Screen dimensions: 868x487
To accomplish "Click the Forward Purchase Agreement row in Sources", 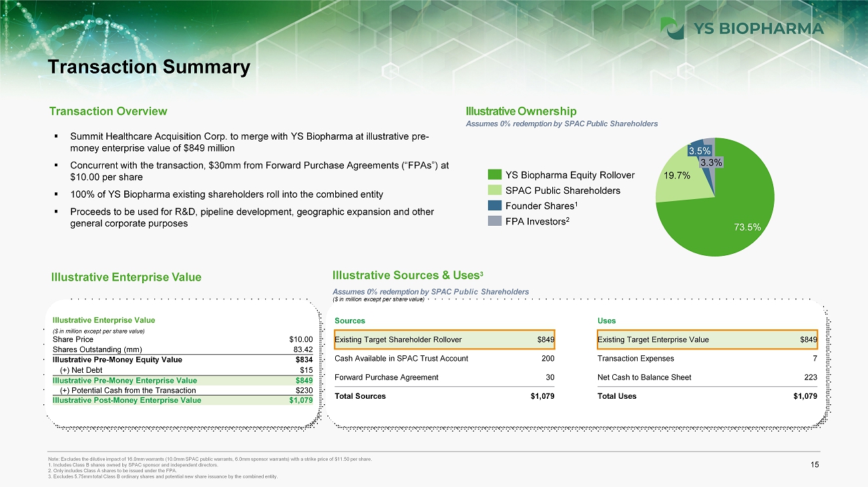I will pos(445,377).
